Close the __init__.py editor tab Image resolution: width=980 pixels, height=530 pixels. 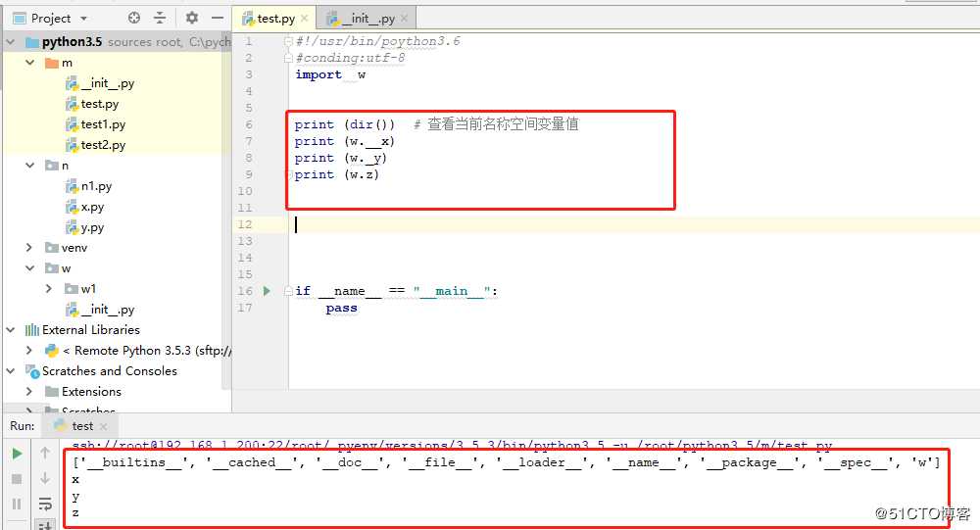[404, 19]
